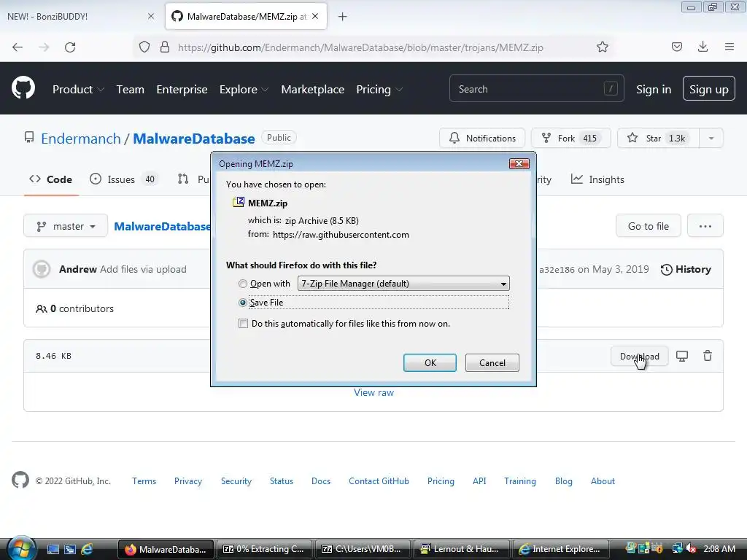The height and width of the screenshot is (560, 747).
Task: Star the MalwareDatabase repository
Action: 658,138
